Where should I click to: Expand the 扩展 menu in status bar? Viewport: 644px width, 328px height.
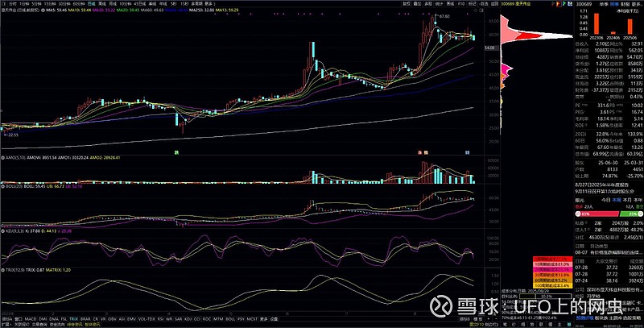6,324
